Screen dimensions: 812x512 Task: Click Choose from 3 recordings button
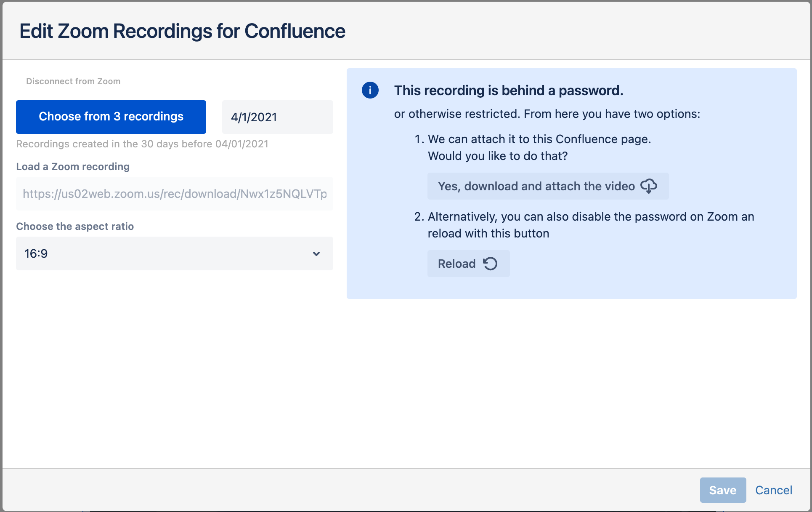[111, 117]
